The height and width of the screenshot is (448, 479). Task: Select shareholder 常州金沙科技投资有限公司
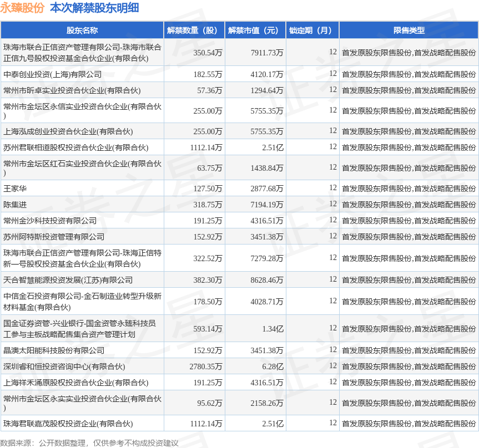coord(50,221)
